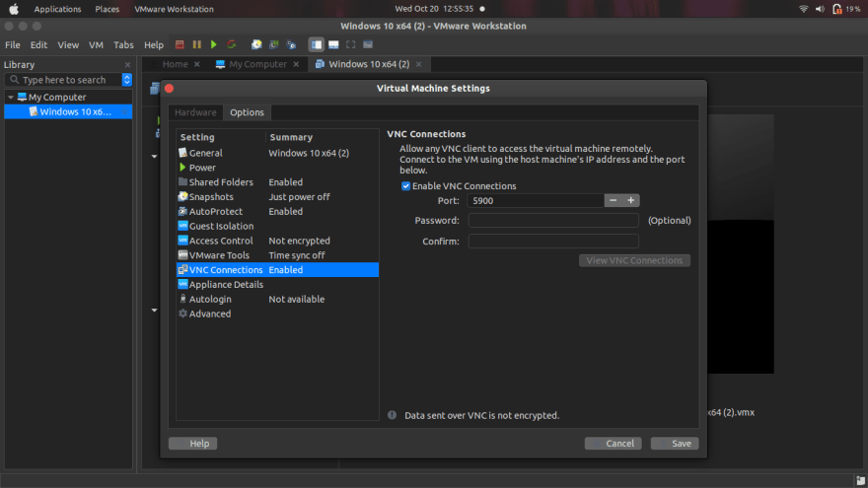Click the Full Screen toolbar icon
Screen dimensions: 868x488
[x=351, y=44]
